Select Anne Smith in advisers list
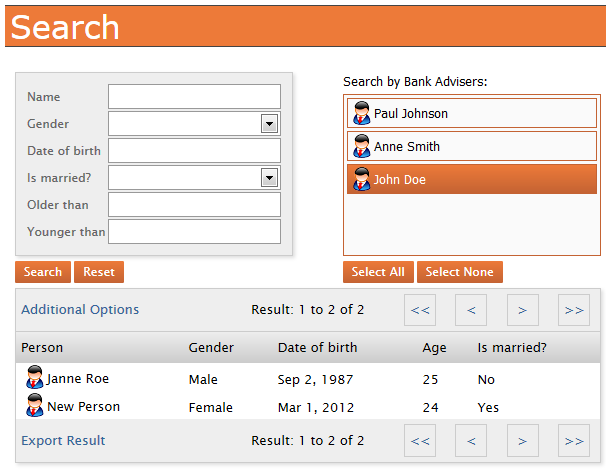This screenshot has height=470, width=606. (x=471, y=146)
